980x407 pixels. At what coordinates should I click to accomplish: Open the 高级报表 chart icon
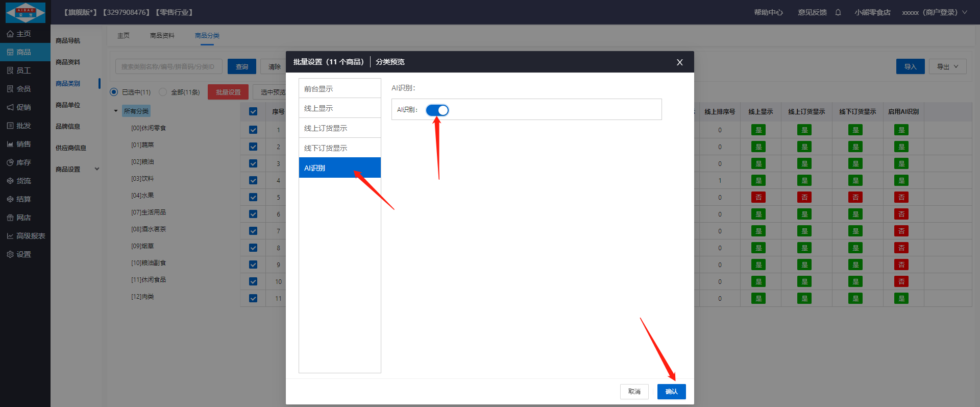pos(10,236)
